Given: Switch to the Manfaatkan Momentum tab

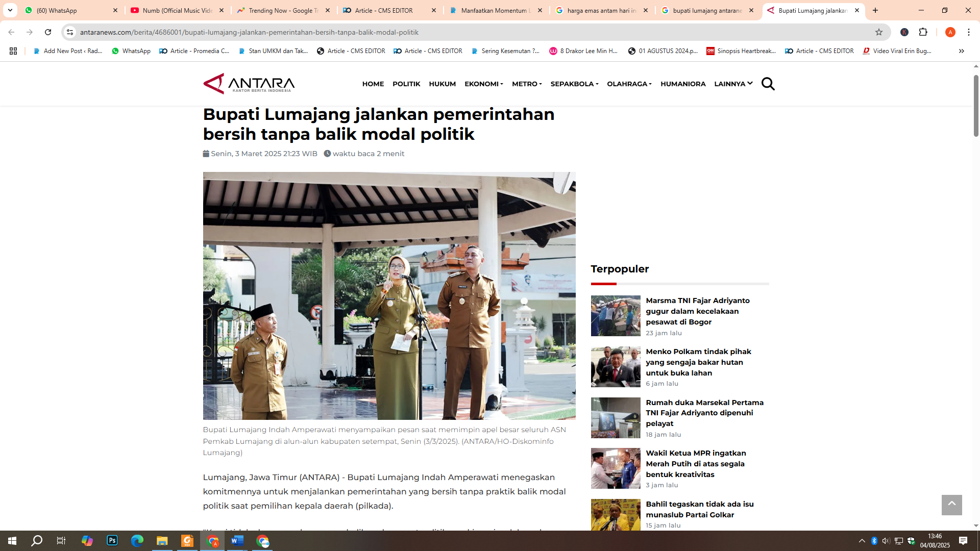Looking at the screenshot, I should (x=496, y=10).
